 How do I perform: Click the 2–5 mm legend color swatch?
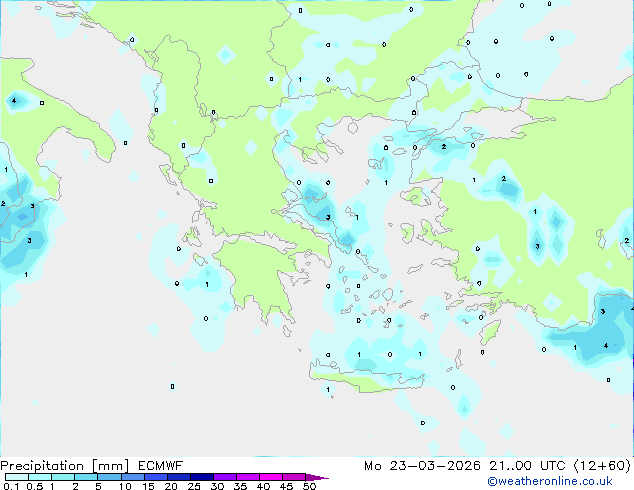point(86,477)
